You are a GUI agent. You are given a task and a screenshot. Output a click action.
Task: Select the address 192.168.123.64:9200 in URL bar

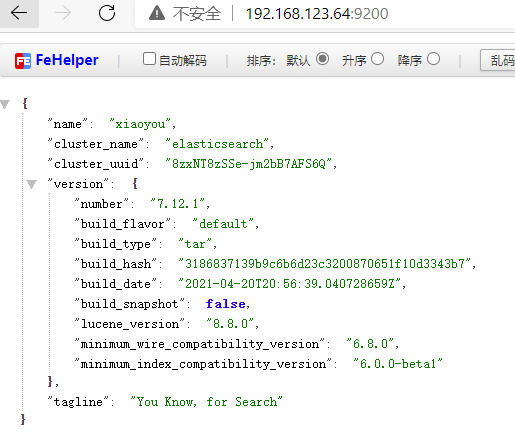(x=317, y=14)
